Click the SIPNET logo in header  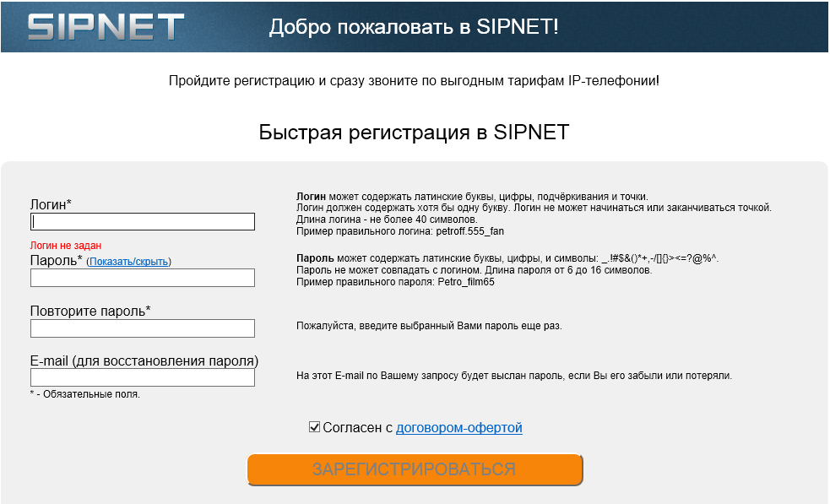pyautogui.click(x=105, y=27)
